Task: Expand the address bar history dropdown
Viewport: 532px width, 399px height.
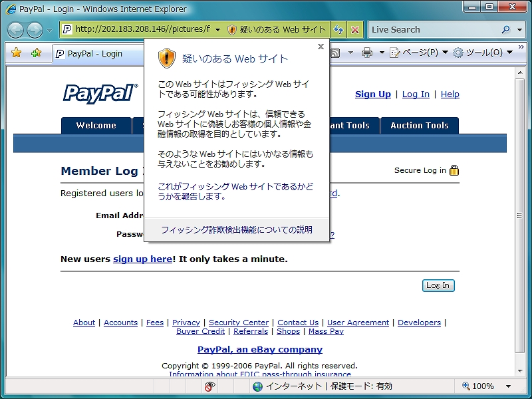Action: point(217,30)
